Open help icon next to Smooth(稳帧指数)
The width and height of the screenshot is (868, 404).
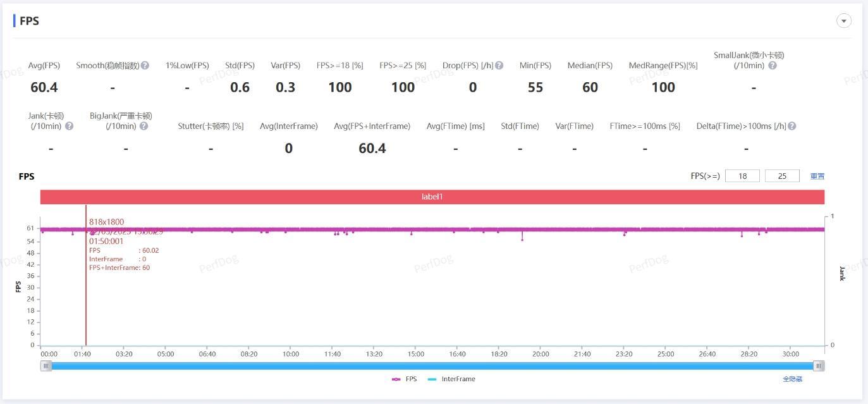coord(145,66)
